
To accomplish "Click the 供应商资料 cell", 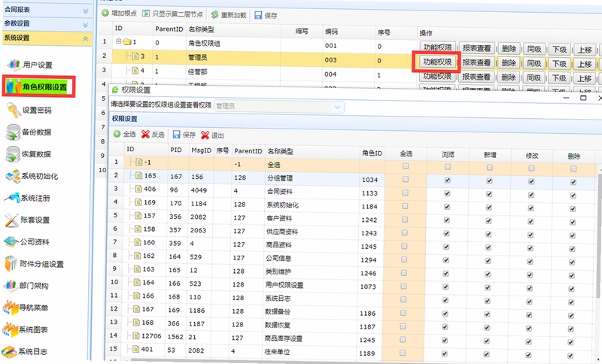I will [x=282, y=232].
